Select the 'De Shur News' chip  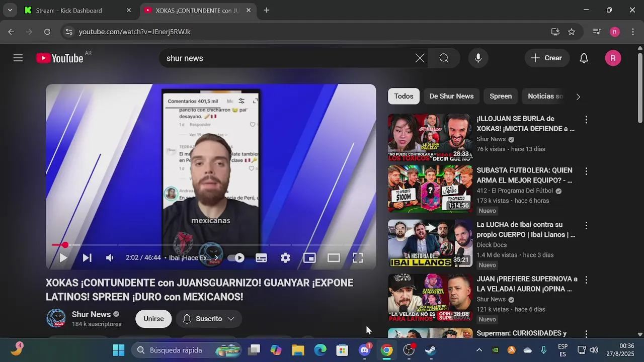pyautogui.click(x=451, y=96)
